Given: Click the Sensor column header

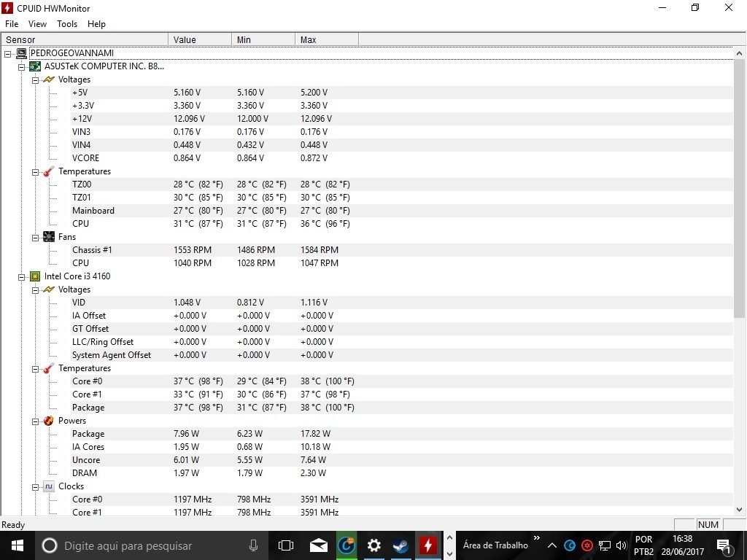Looking at the screenshot, I should tap(85, 39).
